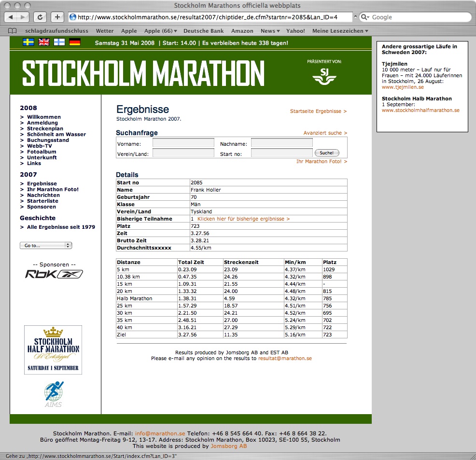This screenshot has height=460, width=476.
Task: Open the Sponsoren sidebar link
Action: point(42,207)
